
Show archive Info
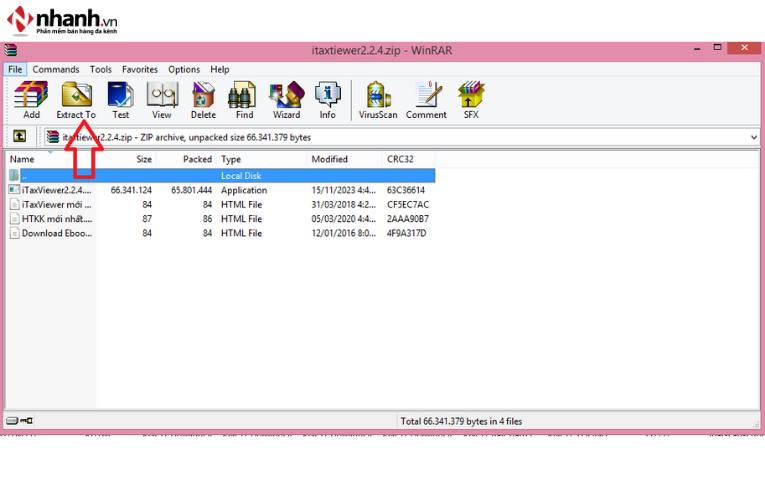click(x=327, y=100)
